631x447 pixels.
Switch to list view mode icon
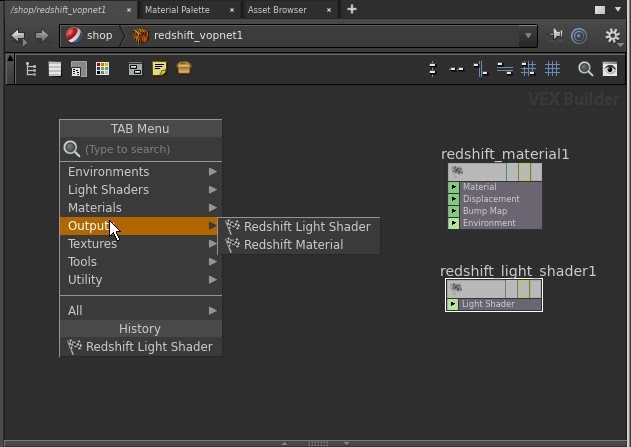point(55,69)
